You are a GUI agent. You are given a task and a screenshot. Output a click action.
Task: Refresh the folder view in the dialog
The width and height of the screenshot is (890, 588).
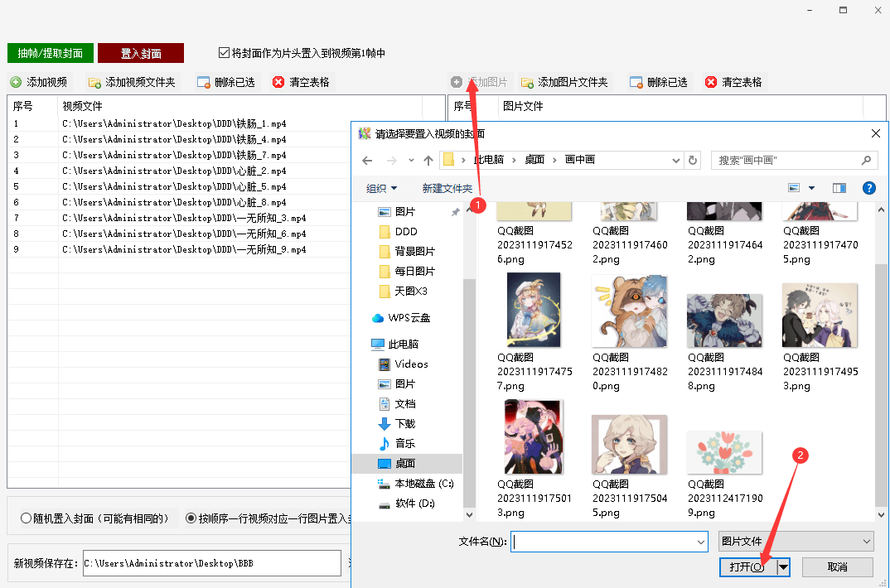coord(693,161)
